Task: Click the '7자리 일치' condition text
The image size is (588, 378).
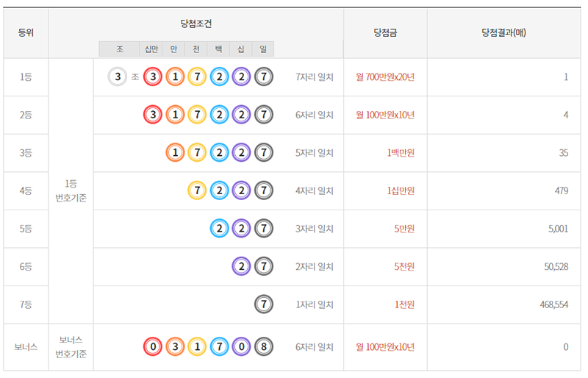Action: (x=315, y=77)
